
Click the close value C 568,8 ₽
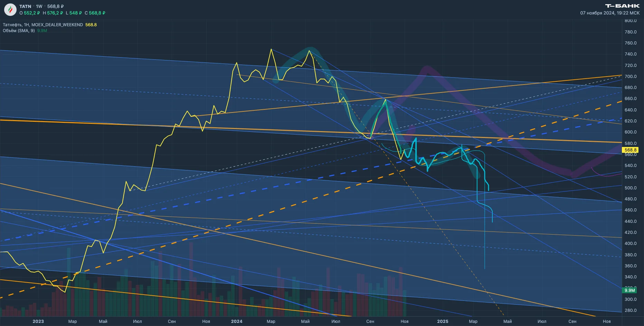click(x=95, y=13)
